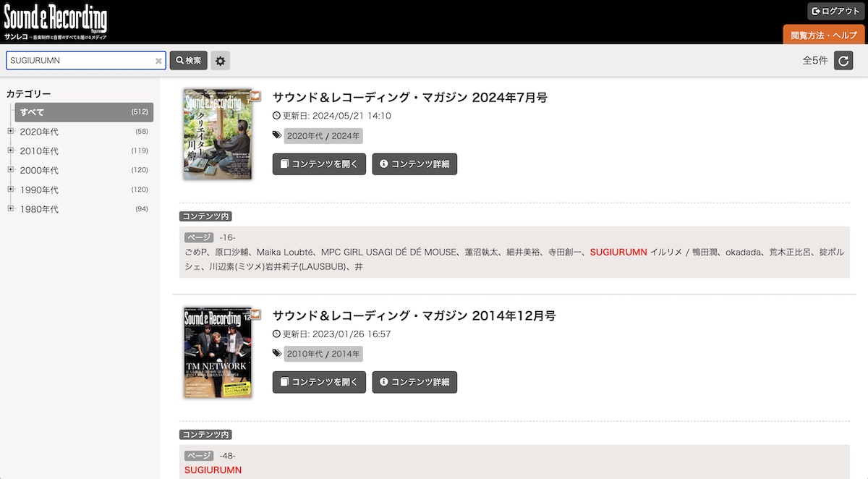This screenshot has width=868, height=479.
Task: Click the refresh results icon button
Action: pos(843,61)
